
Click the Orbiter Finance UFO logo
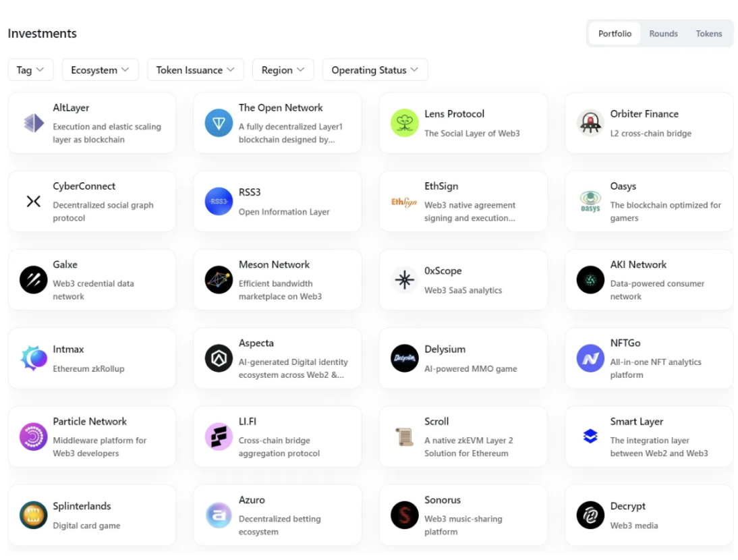point(590,123)
